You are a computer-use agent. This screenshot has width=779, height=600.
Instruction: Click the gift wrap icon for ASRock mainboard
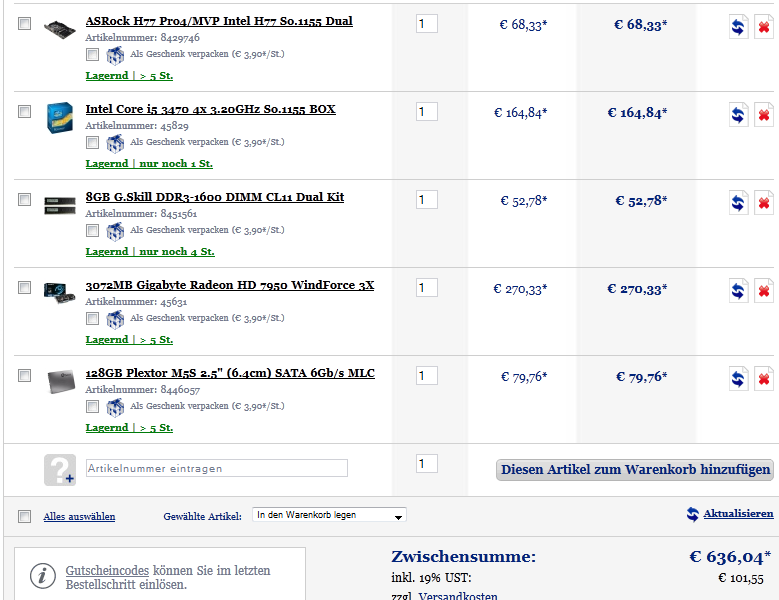115,55
